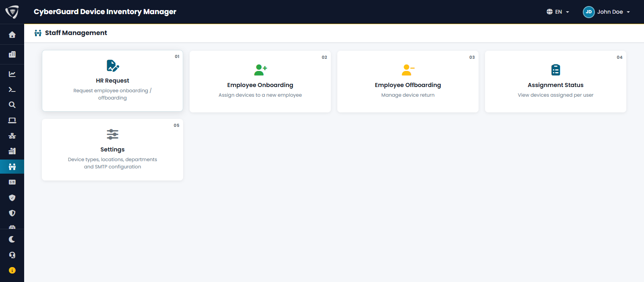Screen dimensions: 644x282
Task: Open the Employee Onboarding card
Action: [x=260, y=81]
